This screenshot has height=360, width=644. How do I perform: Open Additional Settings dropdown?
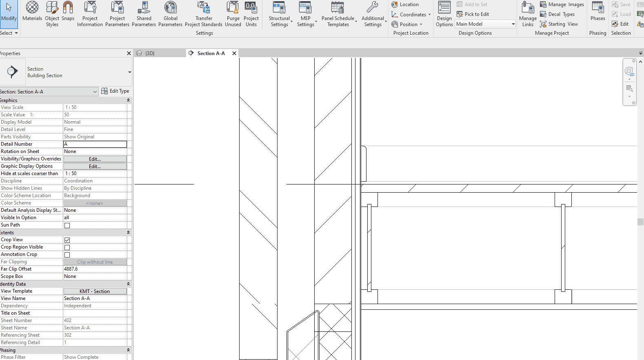point(373,14)
